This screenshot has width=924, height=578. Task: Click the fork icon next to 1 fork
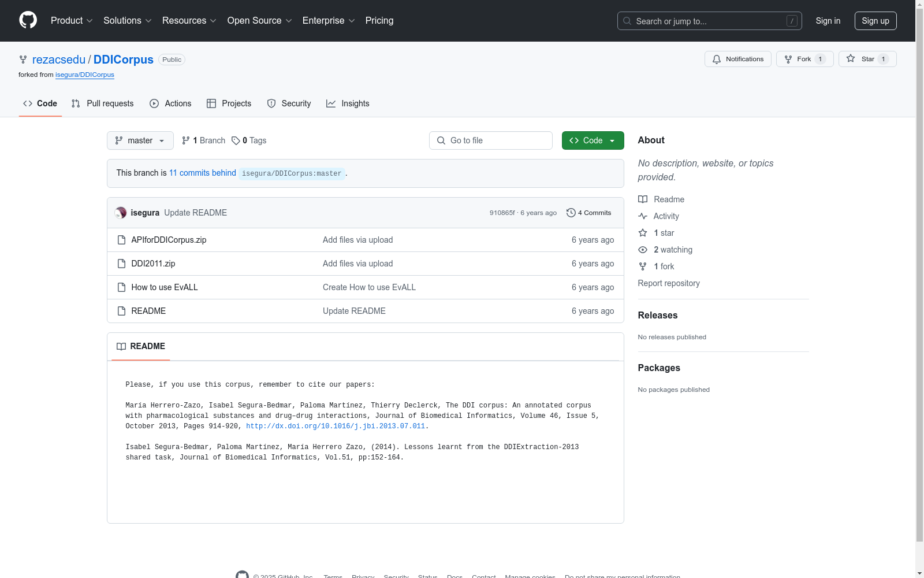pyautogui.click(x=643, y=266)
